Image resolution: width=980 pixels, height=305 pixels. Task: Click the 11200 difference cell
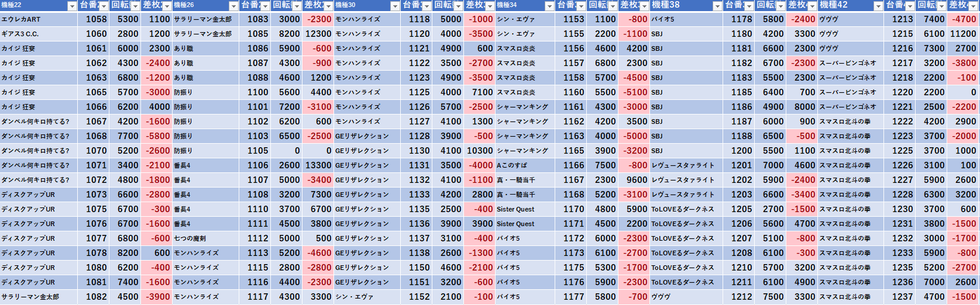pos(963,34)
